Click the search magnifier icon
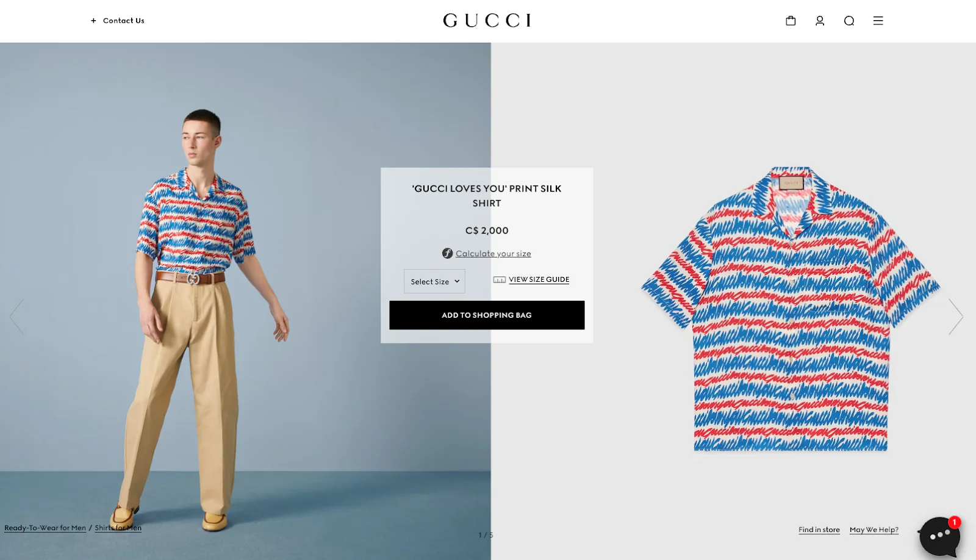The image size is (976, 560). point(849,21)
